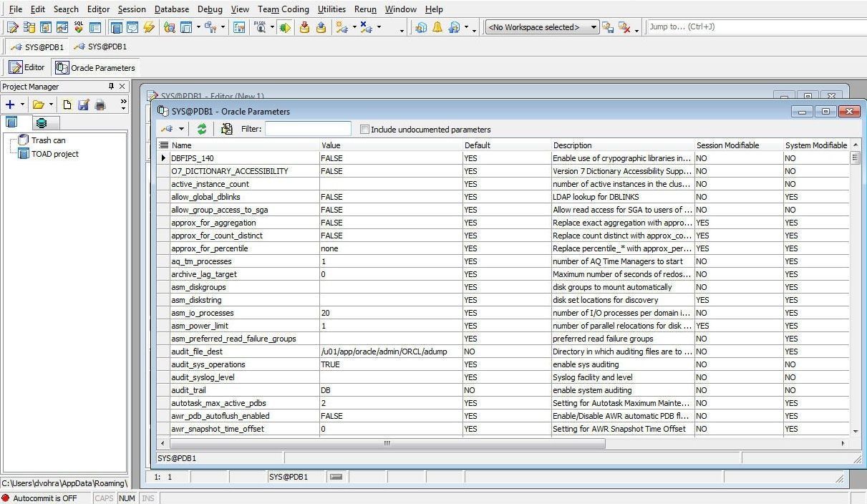Select the second SYS@PDB1 connection tab
Viewport: 867px width, 504px height.
(100, 47)
